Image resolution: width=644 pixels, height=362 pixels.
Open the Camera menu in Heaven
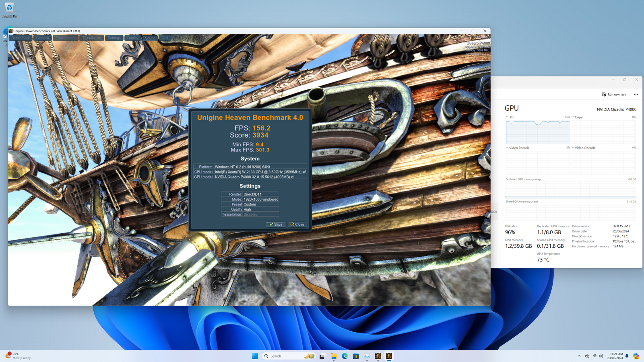(42, 38)
